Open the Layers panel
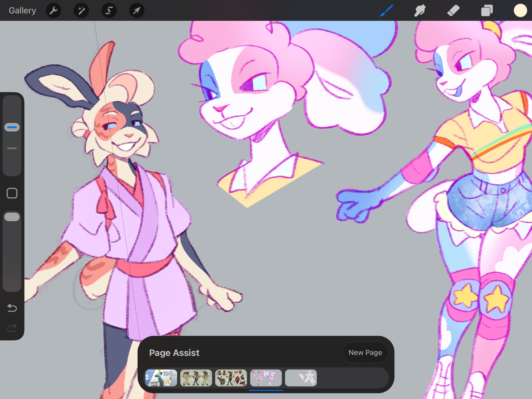This screenshot has height=399, width=532. coord(487,11)
